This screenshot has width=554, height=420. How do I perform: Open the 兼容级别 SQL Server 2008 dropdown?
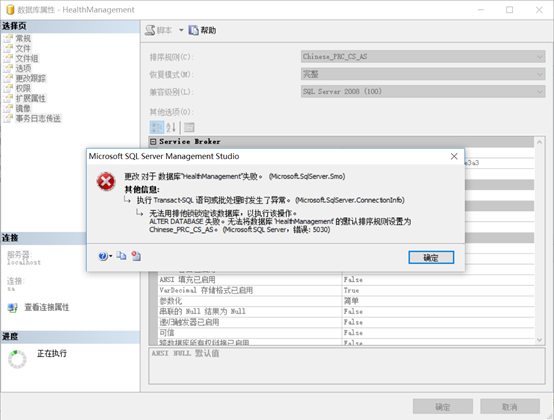coord(423,91)
